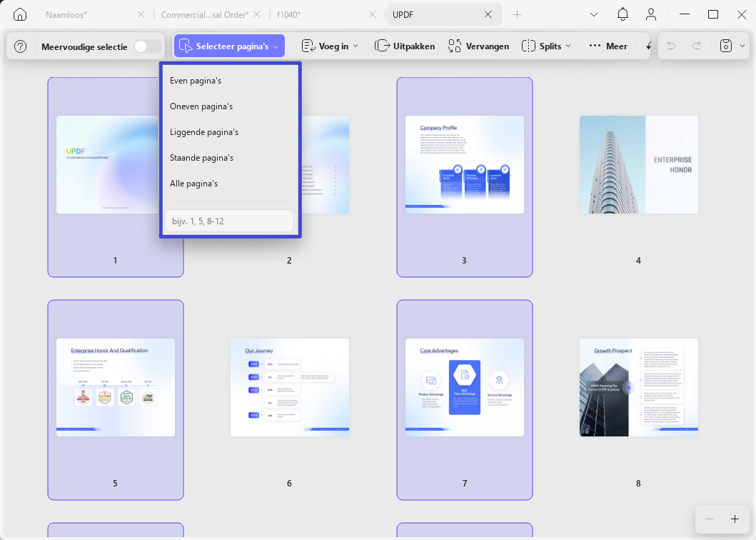Viewport: 756px width, 540px height.
Task: Click the Uitpakken button
Action: pyautogui.click(x=405, y=46)
